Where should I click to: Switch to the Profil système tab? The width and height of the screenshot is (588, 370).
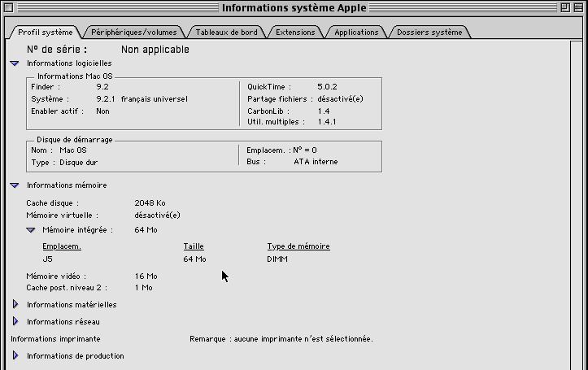(45, 33)
